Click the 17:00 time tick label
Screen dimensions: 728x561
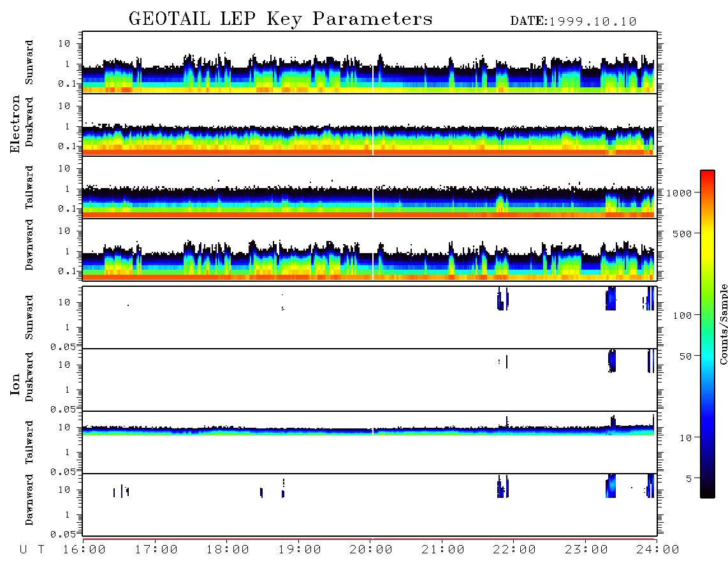point(156,550)
